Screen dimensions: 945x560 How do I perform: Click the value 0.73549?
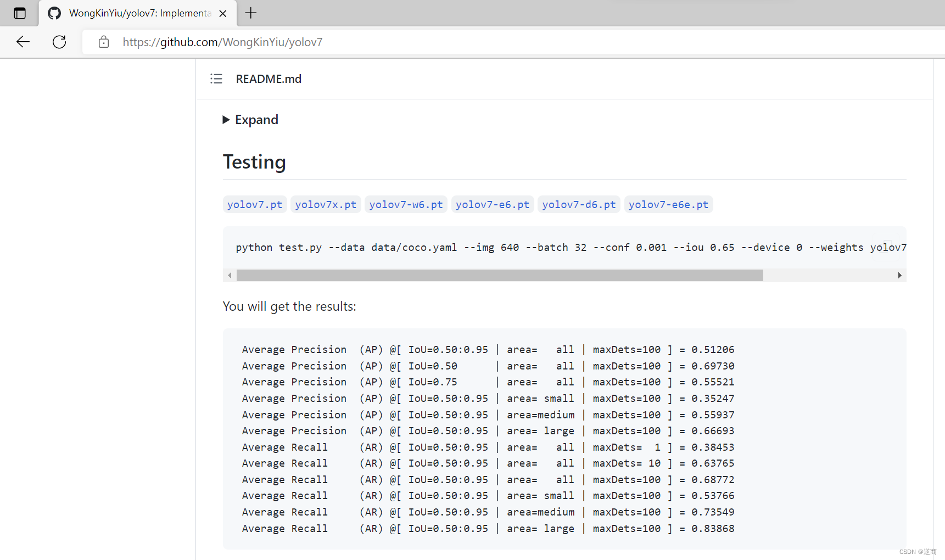[x=713, y=512]
